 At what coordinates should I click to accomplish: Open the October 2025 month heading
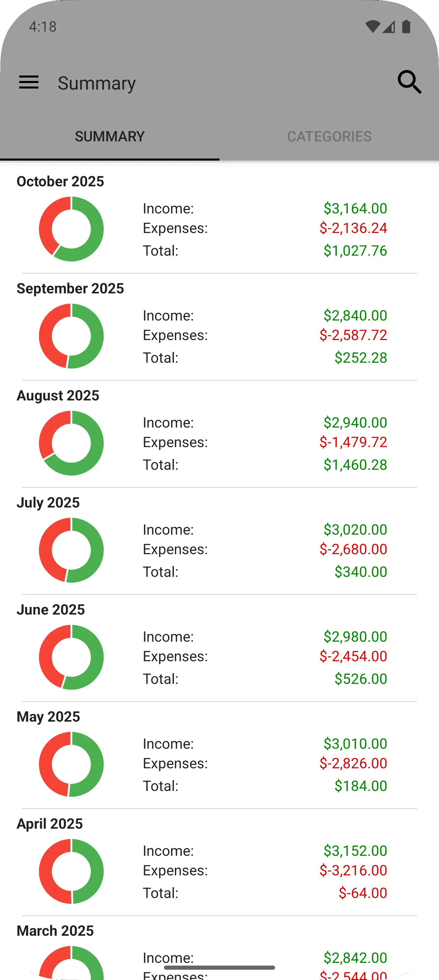tap(60, 182)
